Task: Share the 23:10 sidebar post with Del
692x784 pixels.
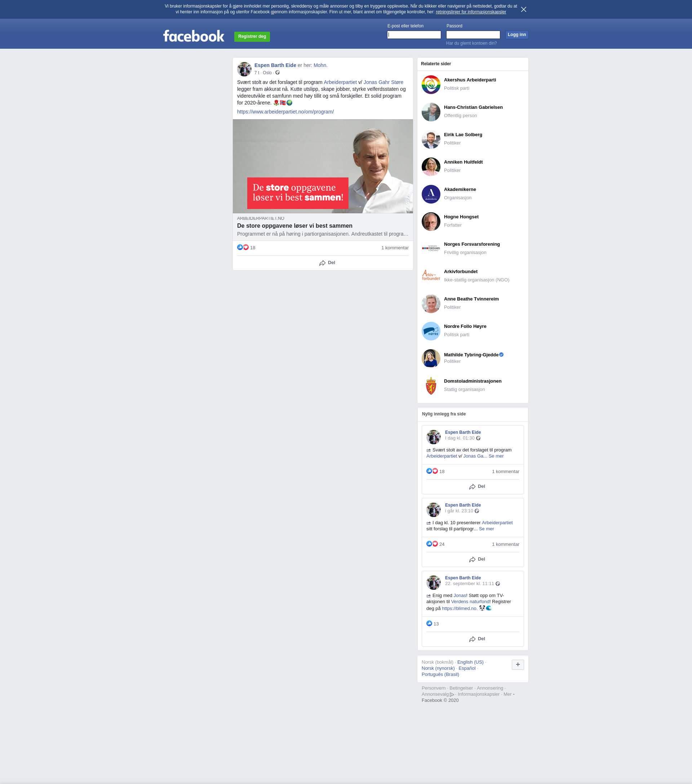Action: pos(477,559)
